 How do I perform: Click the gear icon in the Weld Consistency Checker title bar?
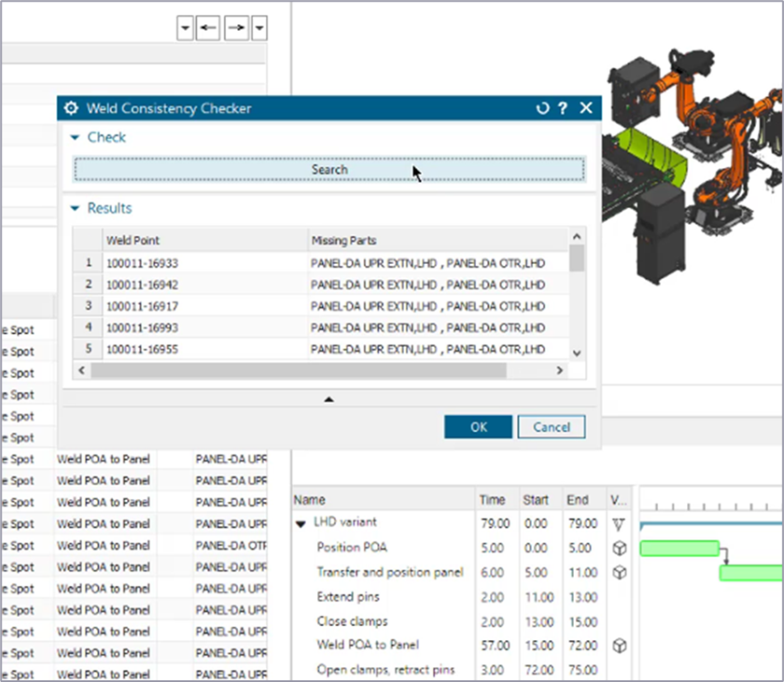[x=71, y=107]
